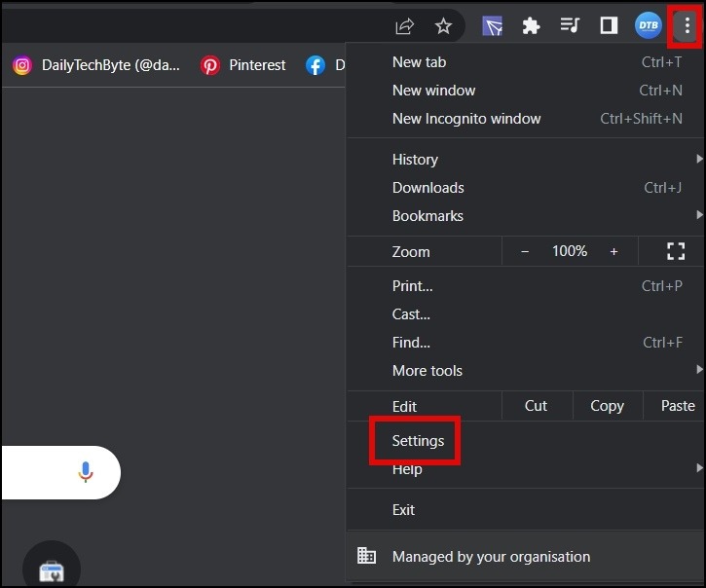Increase zoom with the plus button
The height and width of the screenshot is (588, 706).
pyautogui.click(x=613, y=251)
